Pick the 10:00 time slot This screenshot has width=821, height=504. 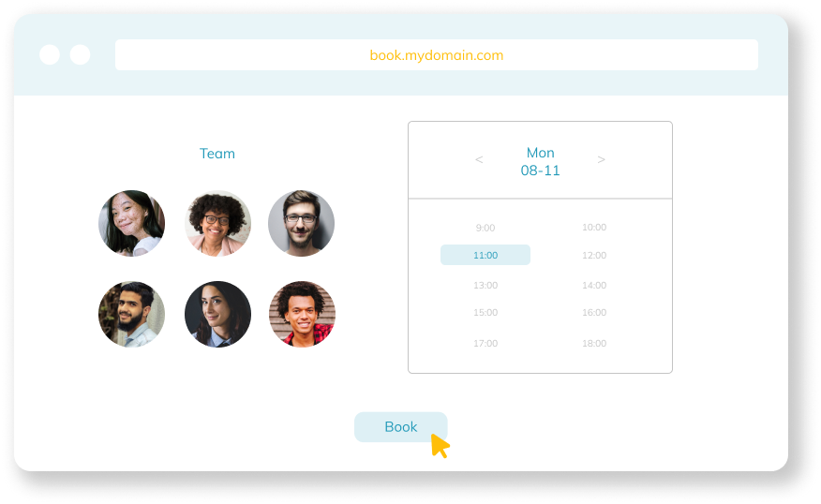click(594, 227)
